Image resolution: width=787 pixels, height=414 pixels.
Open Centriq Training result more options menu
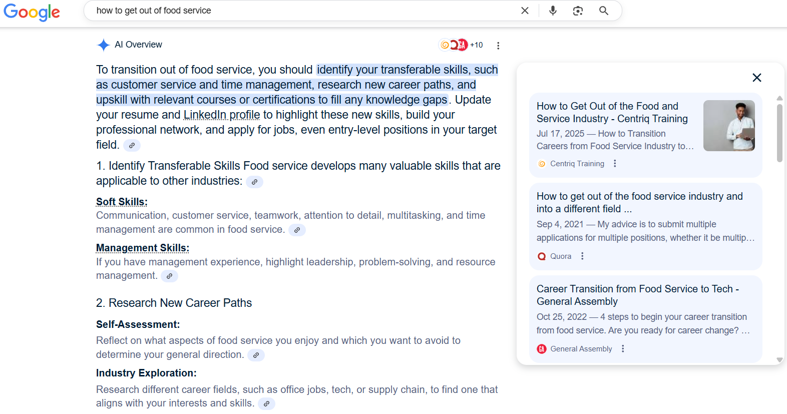pos(615,164)
